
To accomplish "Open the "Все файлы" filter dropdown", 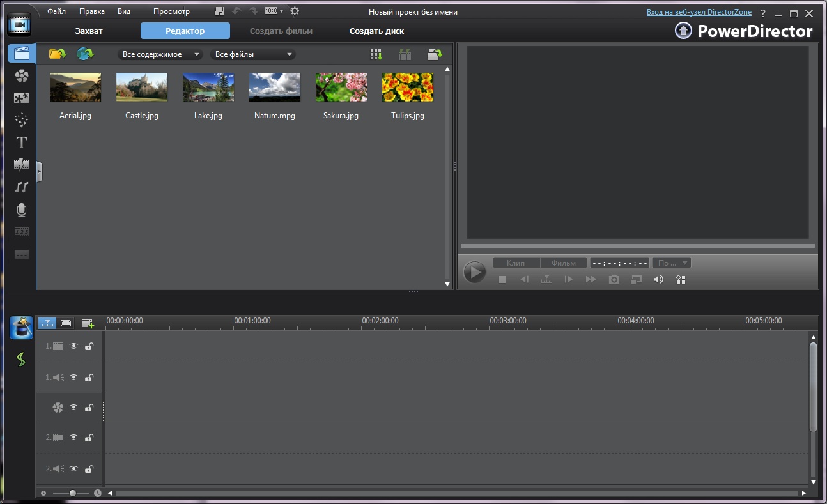I will (253, 54).
